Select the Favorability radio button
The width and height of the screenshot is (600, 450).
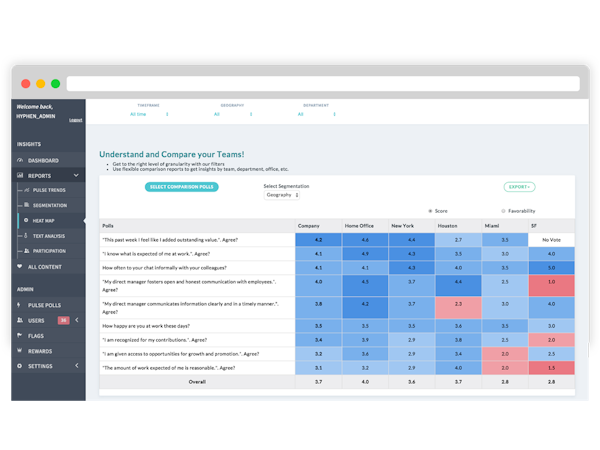pos(503,211)
